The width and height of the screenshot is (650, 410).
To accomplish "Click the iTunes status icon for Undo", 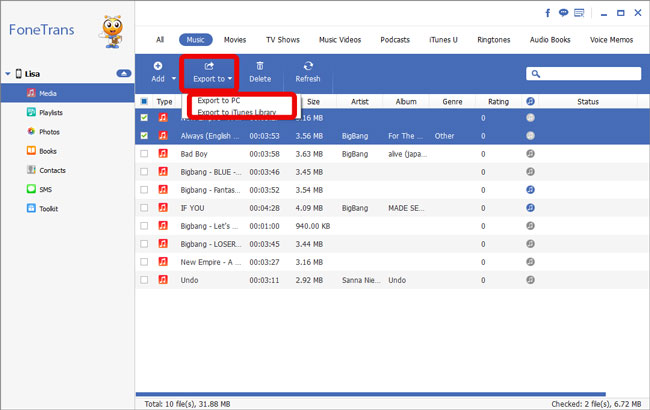I will [530, 280].
